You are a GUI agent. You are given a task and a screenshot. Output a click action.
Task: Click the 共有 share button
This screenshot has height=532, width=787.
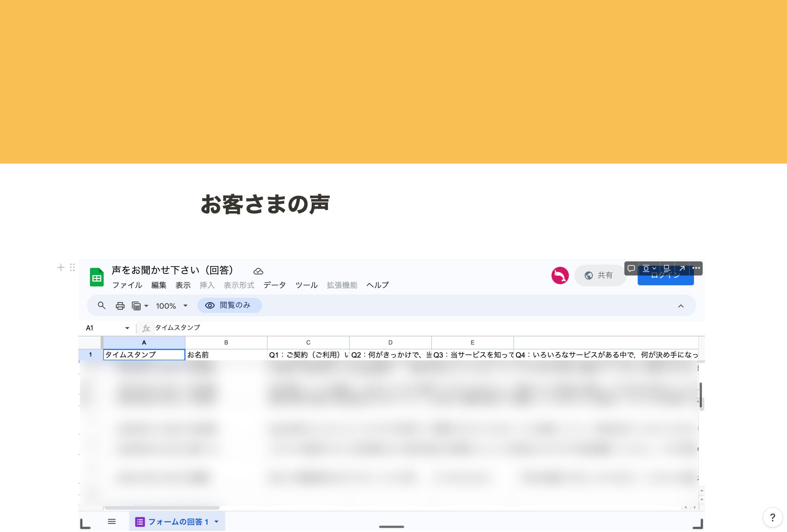pos(600,276)
